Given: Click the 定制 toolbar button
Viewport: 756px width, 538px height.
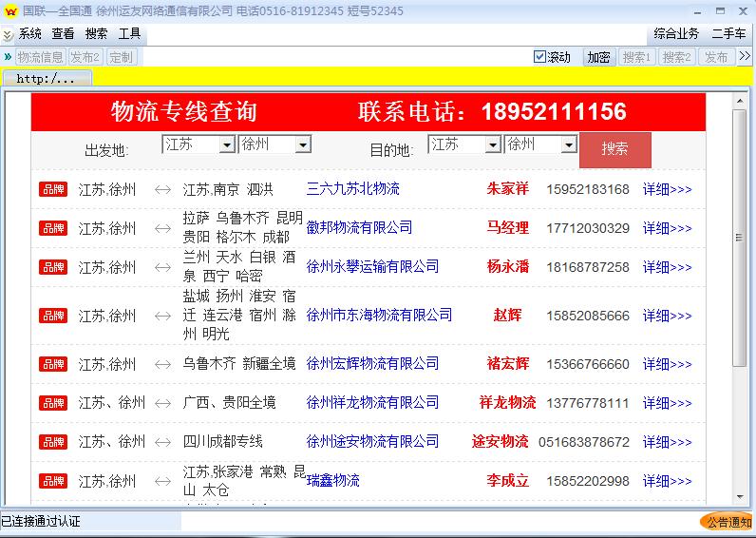Looking at the screenshot, I should coord(121,57).
